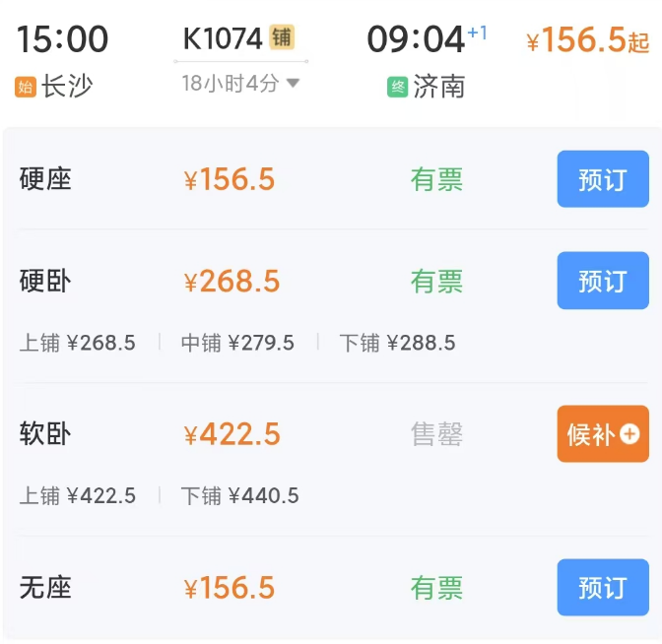Select the 软卧 下铺 ¥440.5 option
Screen dimensions: 662x644
click(x=239, y=495)
